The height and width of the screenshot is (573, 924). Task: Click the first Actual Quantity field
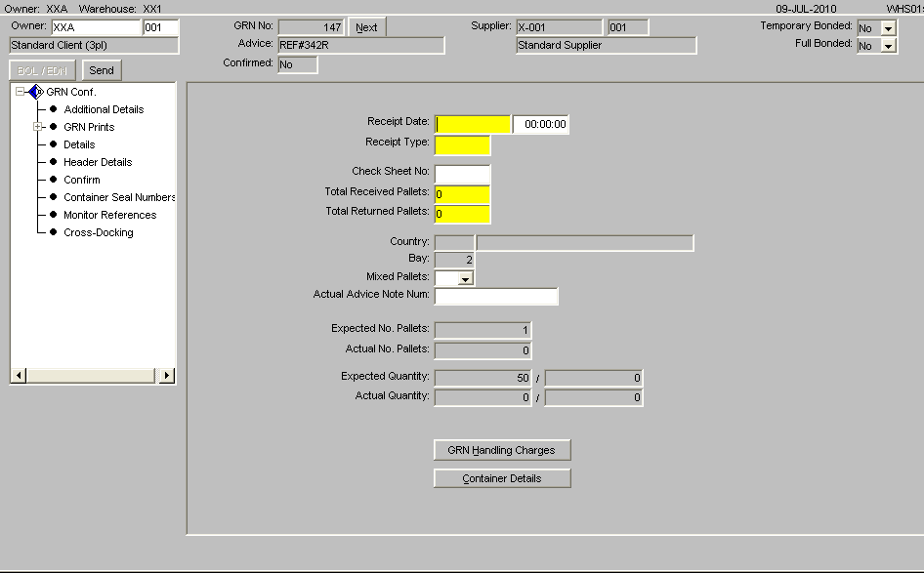tap(483, 397)
